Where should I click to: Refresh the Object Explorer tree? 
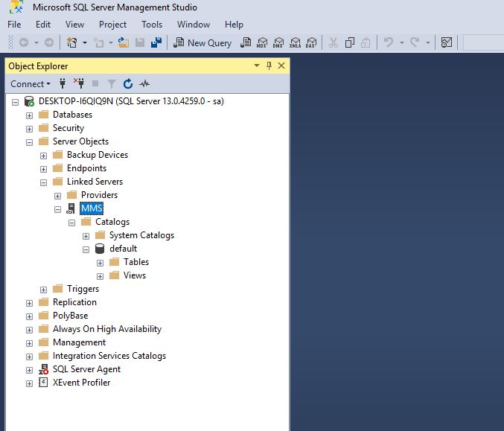pyautogui.click(x=128, y=84)
